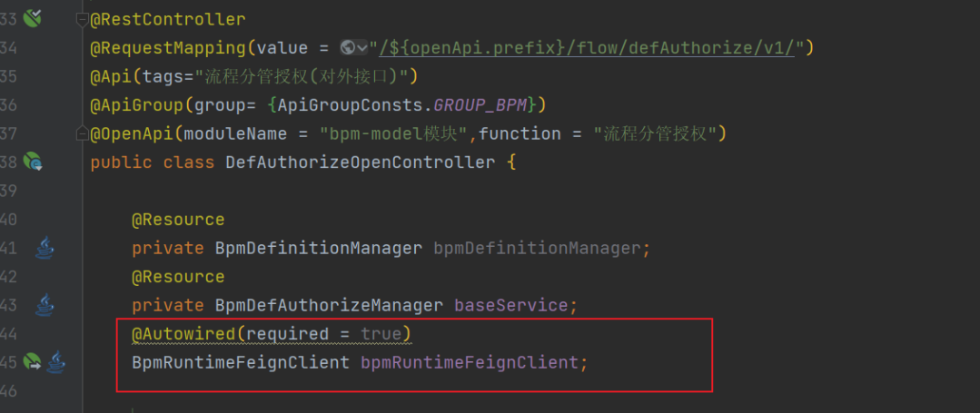This screenshot has width=980, height=413.
Task: Click the green autowired gutter icon on line 45
Action: point(32,362)
